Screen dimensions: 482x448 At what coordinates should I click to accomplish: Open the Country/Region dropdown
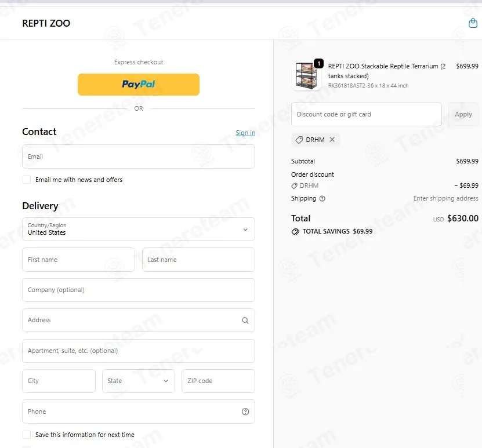(x=138, y=230)
